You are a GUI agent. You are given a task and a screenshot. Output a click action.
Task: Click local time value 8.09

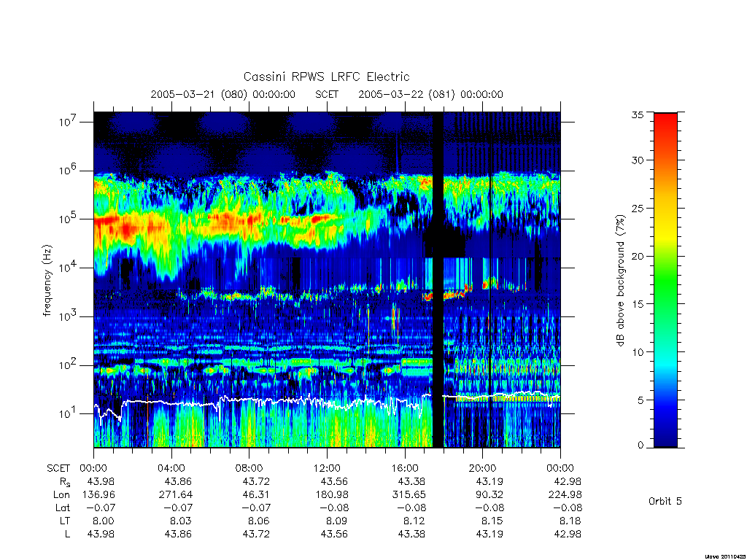point(336,521)
